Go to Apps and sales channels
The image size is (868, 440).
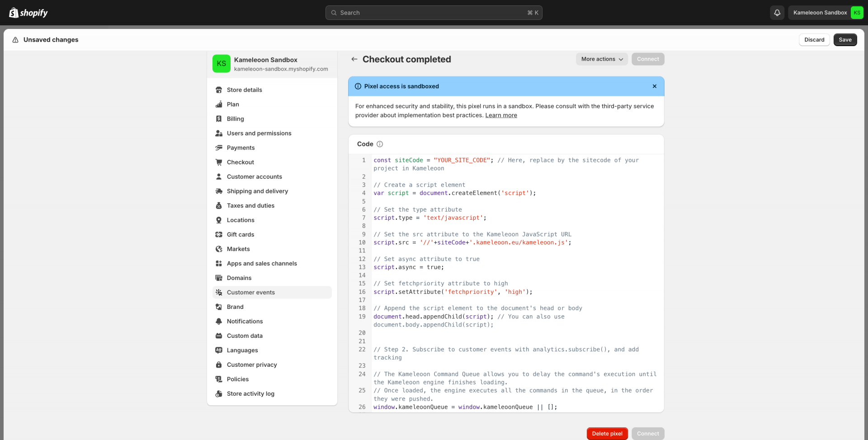point(262,264)
